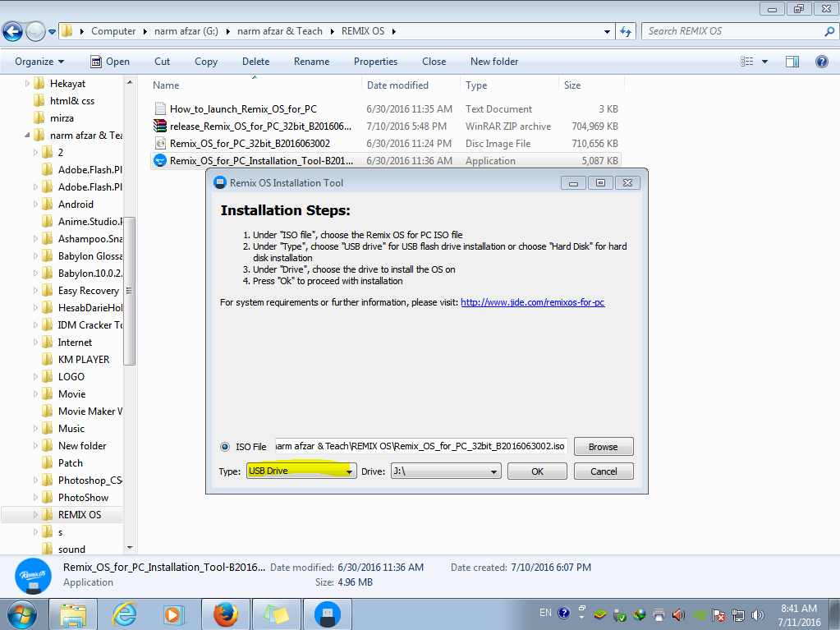This screenshot has height=630, width=840.
Task: Sort files by the Type column header
Action: [x=509, y=85]
